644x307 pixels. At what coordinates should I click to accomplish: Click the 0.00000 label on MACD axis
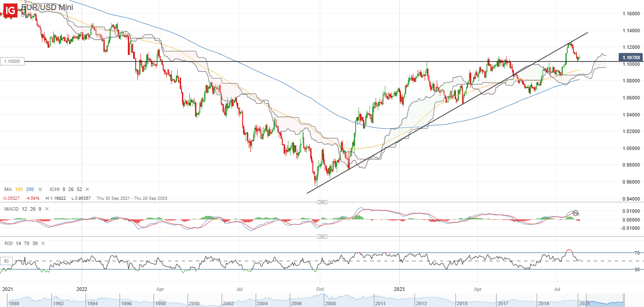(x=632, y=219)
